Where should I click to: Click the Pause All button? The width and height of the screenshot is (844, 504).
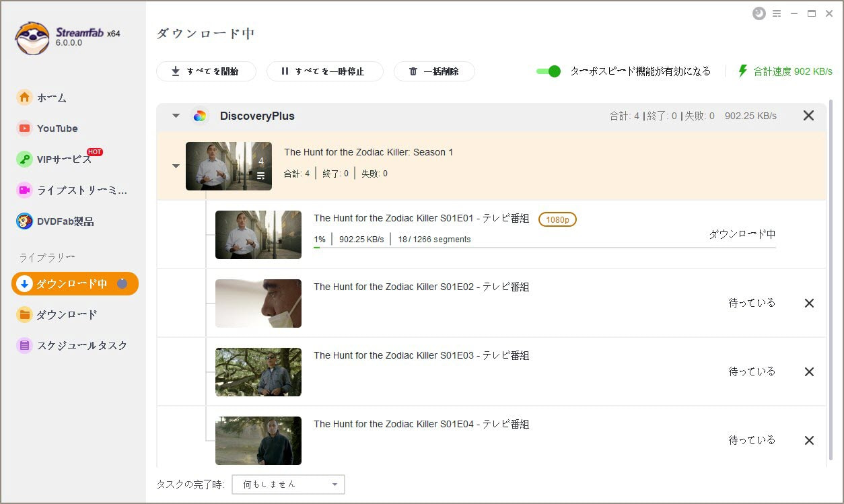(x=325, y=71)
